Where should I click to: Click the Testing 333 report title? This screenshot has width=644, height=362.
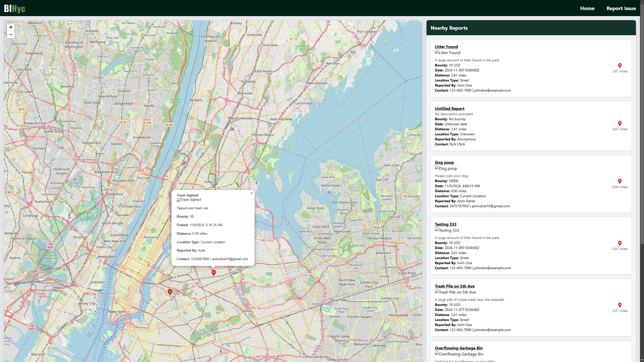pos(445,224)
